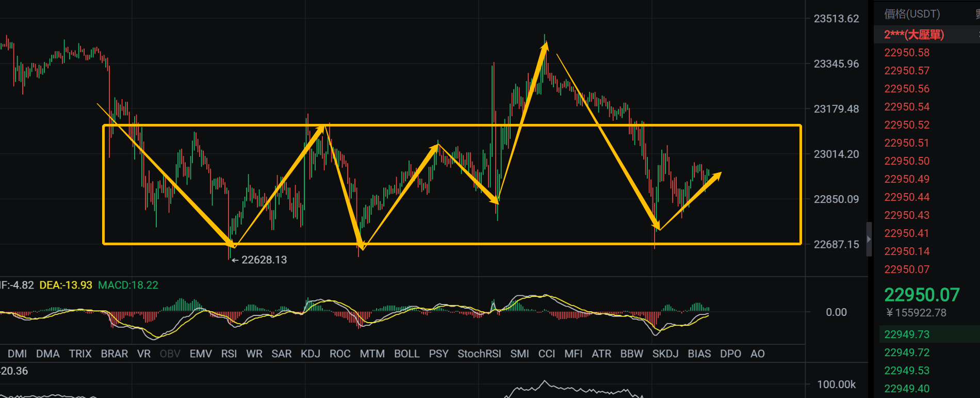Screen dimensions: 980x398
Task: Click the large 22950.07 latest price
Action: point(922,295)
